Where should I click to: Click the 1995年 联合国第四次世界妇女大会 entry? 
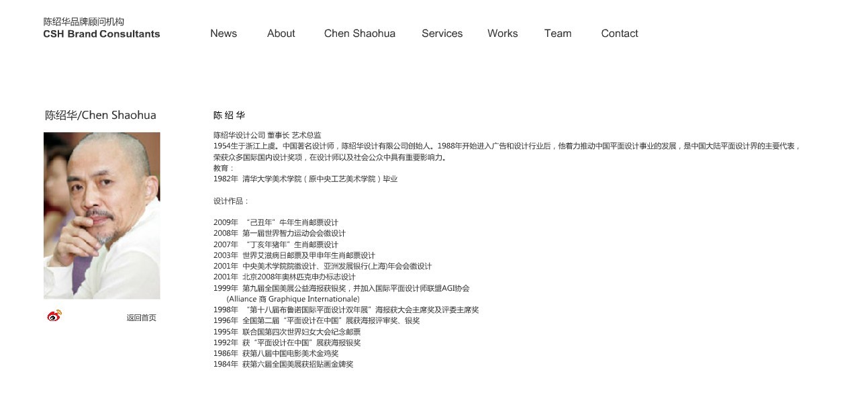click(287, 332)
